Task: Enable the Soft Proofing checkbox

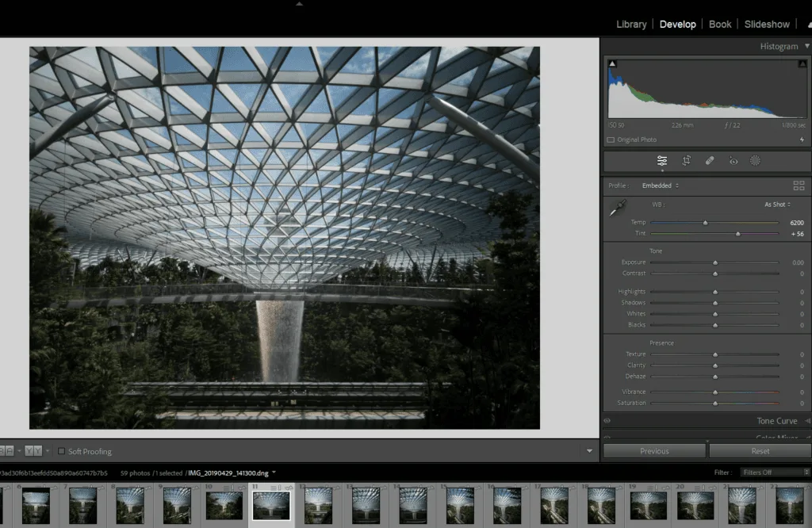Action: click(61, 451)
